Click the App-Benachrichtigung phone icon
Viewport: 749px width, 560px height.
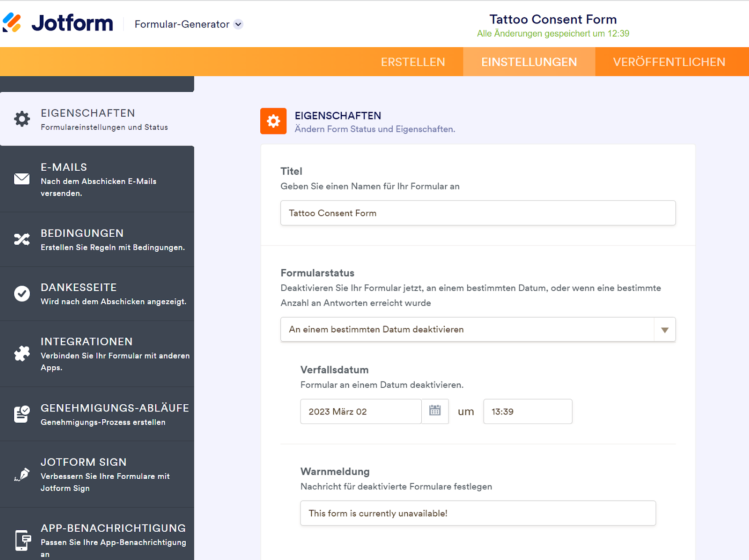[22, 540]
